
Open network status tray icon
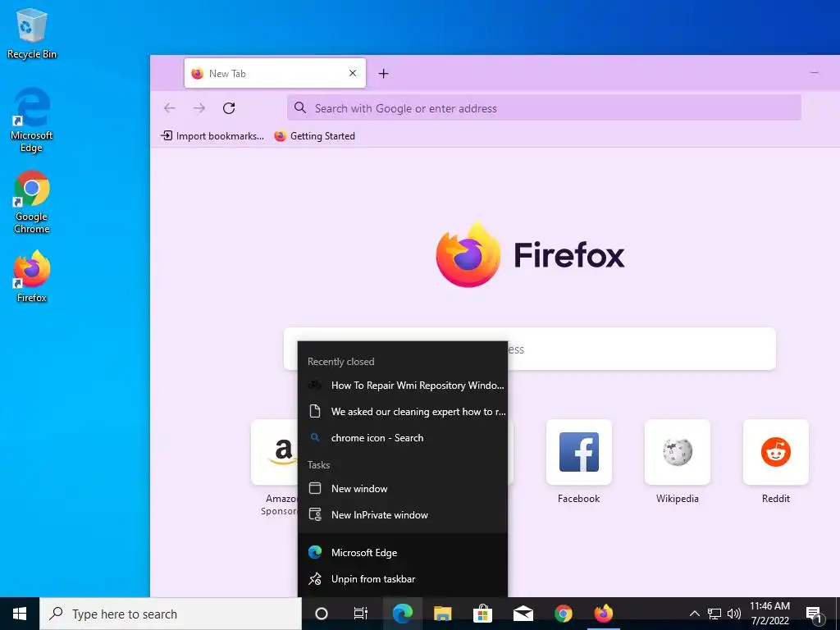(714, 614)
